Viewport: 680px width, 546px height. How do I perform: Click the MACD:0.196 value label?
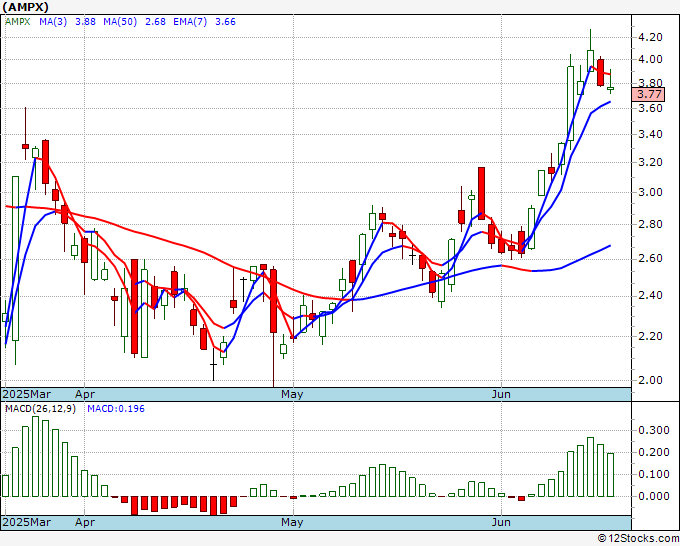pyautogui.click(x=116, y=409)
